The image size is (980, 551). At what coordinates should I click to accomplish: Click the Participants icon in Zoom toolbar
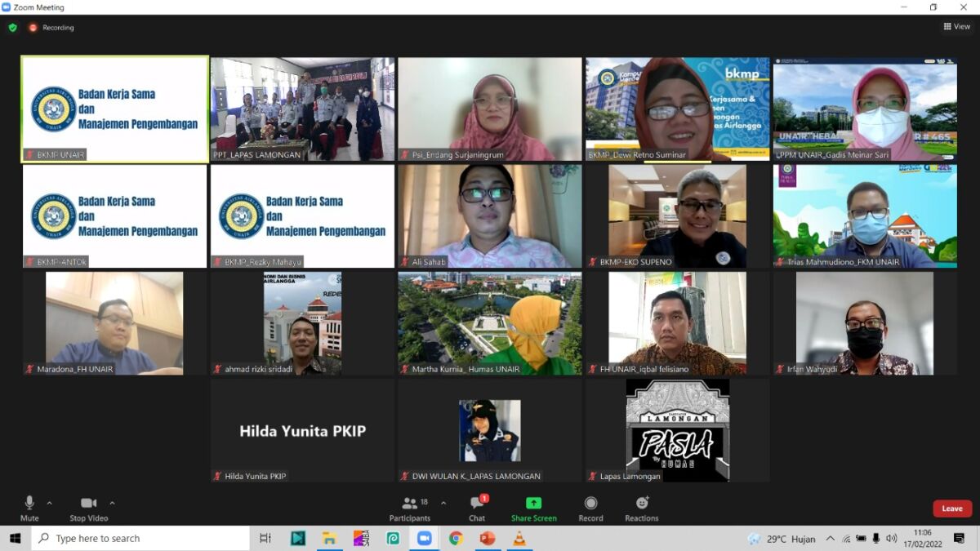point(410,504)
